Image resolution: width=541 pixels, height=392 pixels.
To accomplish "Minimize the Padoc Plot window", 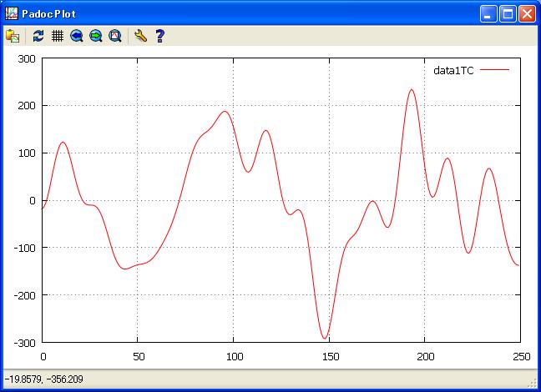I will [488, 13].
